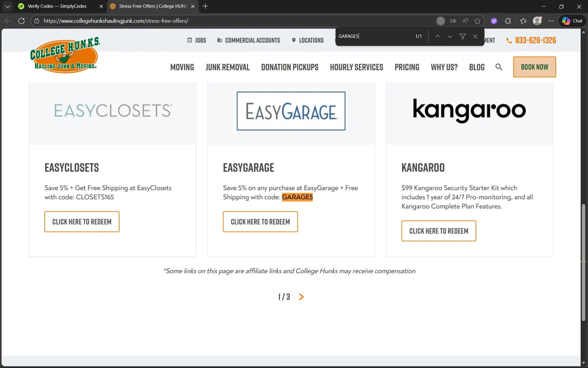Open the browser extensions puzzle icon

(508, 21)
